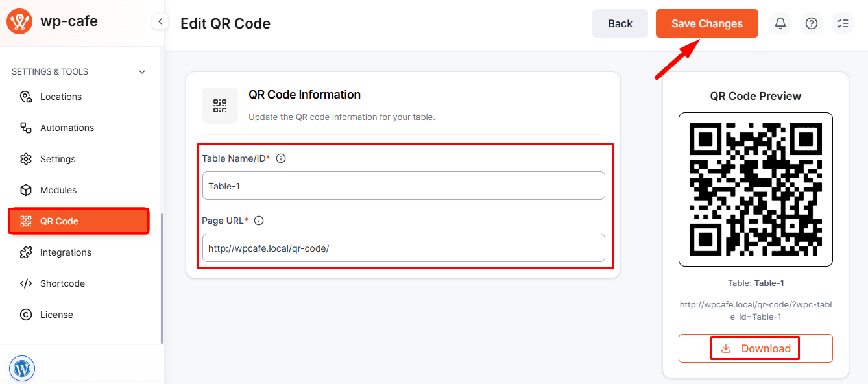868x384 pixels.
Task: Open the Automations menu item
Action: (x=67, y=128)
